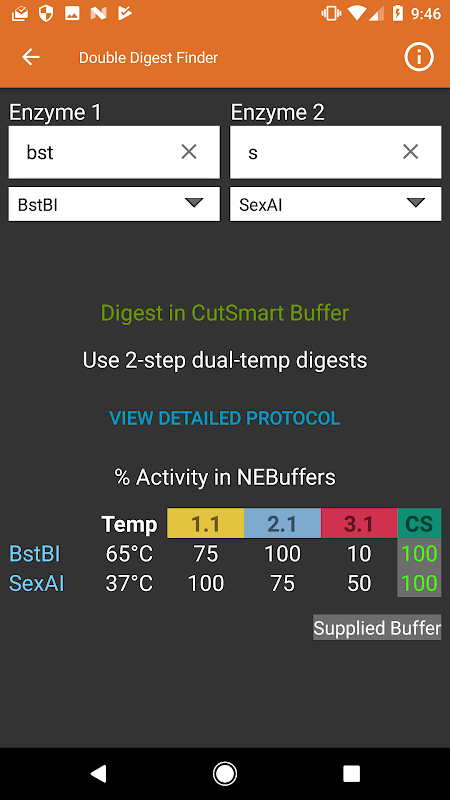Clear the Enzyme 1 search text

[x=189, y=152]
